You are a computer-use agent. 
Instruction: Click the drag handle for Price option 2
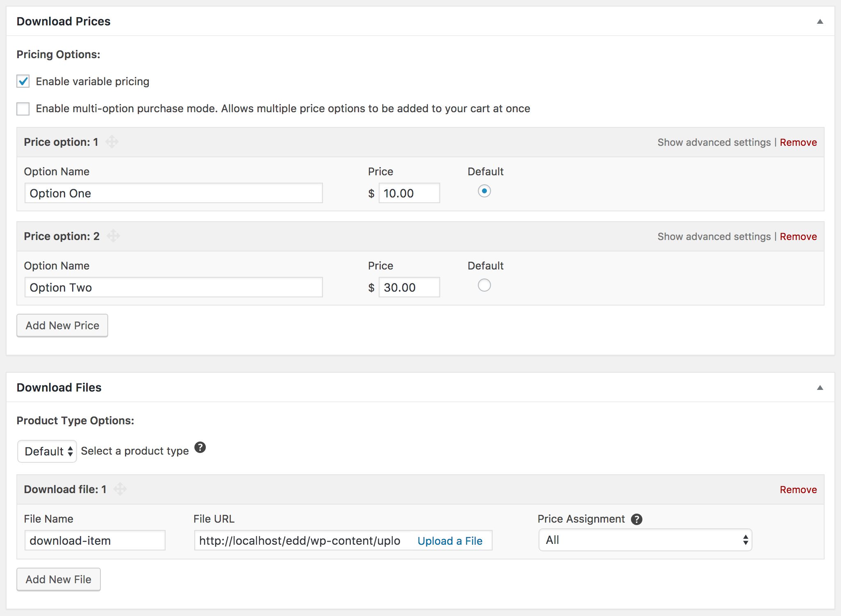114,236
